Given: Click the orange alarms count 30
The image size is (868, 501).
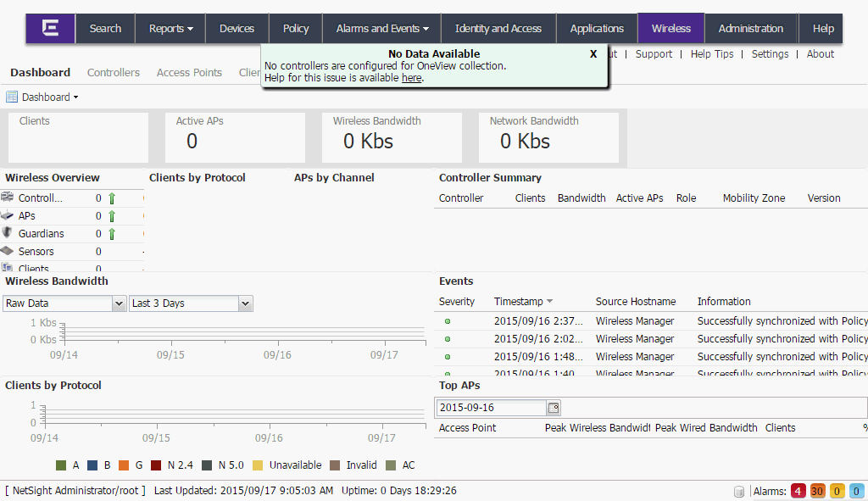Looking at the screenshot, I should [x=817, y=491].
